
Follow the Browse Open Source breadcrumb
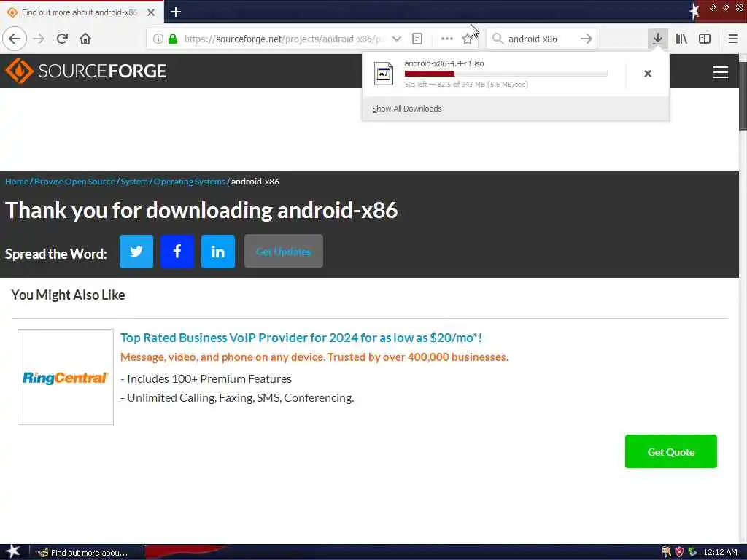(x=75, y=182)
